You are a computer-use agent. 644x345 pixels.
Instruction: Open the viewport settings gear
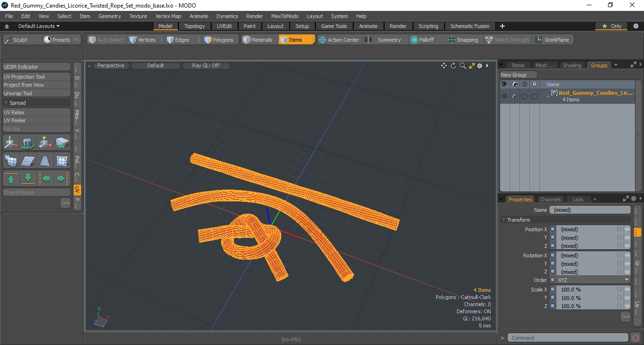coord(480,66)
